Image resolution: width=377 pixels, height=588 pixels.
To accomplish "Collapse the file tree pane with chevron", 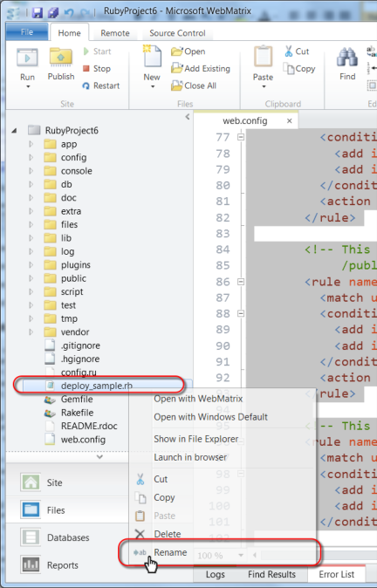I will pyautogui.click(x=187, y=117).
